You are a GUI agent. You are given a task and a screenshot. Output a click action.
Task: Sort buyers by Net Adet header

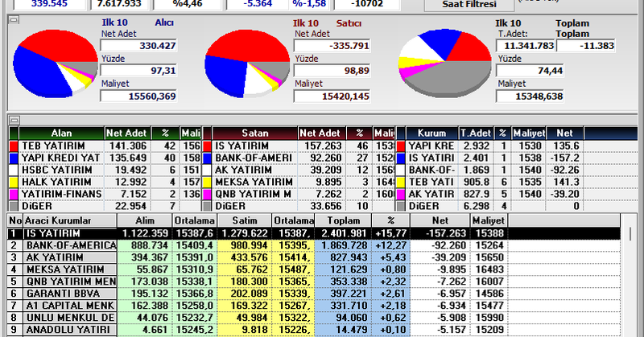click(126, 134)
